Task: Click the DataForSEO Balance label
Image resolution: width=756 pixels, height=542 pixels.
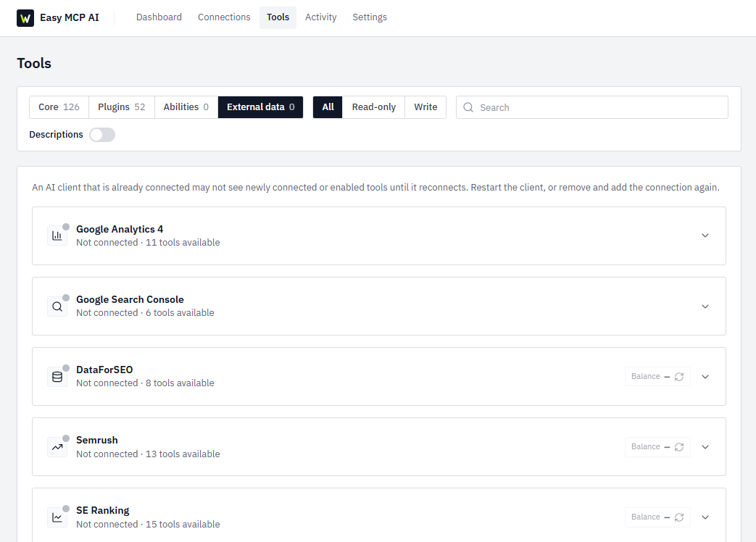Action: (645, 376)
